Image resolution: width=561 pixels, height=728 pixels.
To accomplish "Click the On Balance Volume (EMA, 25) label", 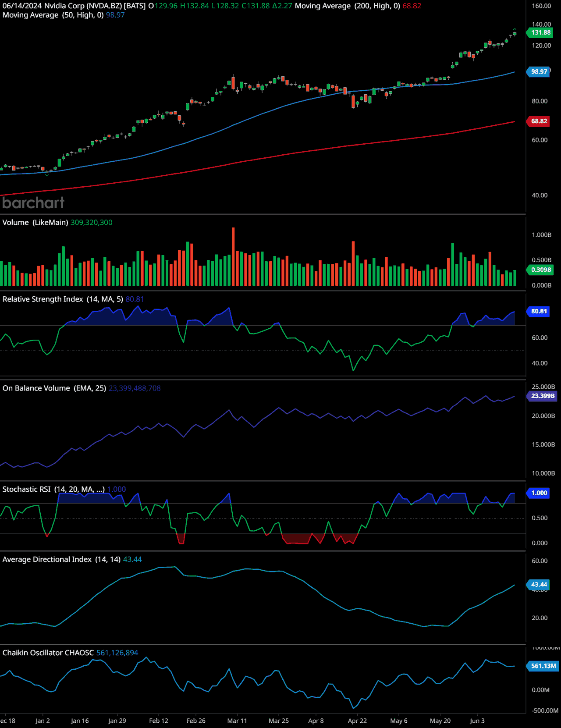I will (54, 388).
